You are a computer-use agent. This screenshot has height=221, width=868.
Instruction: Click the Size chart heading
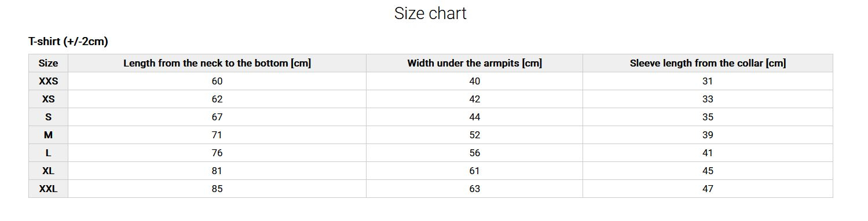click(430, 13)
